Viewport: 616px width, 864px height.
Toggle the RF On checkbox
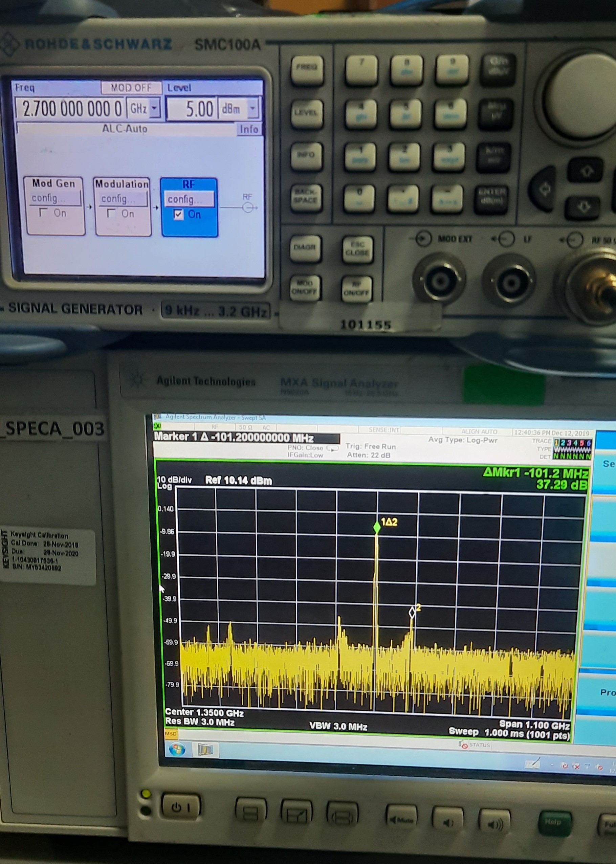click(x=178, y=215)
